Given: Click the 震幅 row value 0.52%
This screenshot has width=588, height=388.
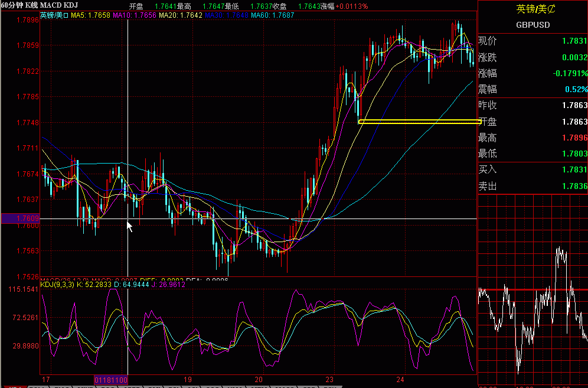Looking at the screenshot, I should (576, 89).
